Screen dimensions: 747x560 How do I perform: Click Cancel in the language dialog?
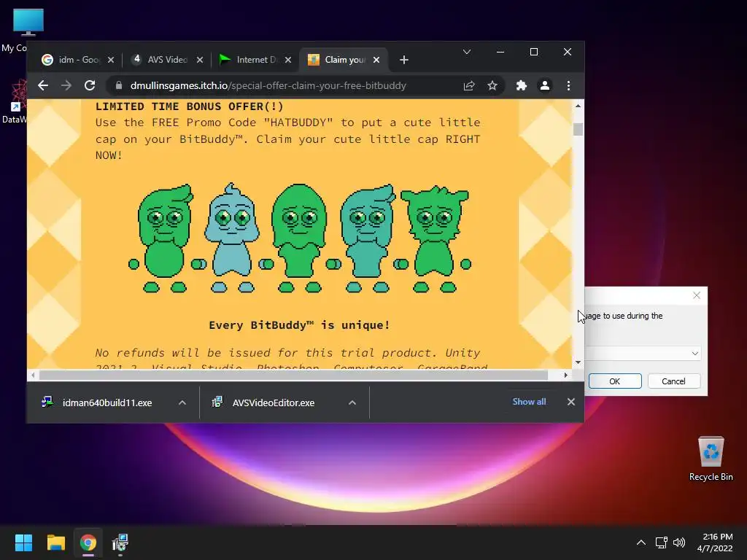[673, 381]
